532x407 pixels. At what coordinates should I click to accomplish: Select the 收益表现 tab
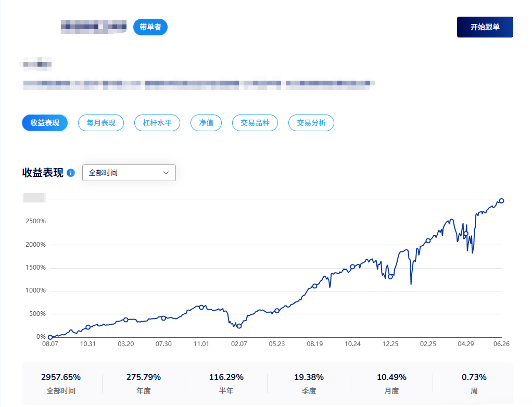click(x=45, y=123)
